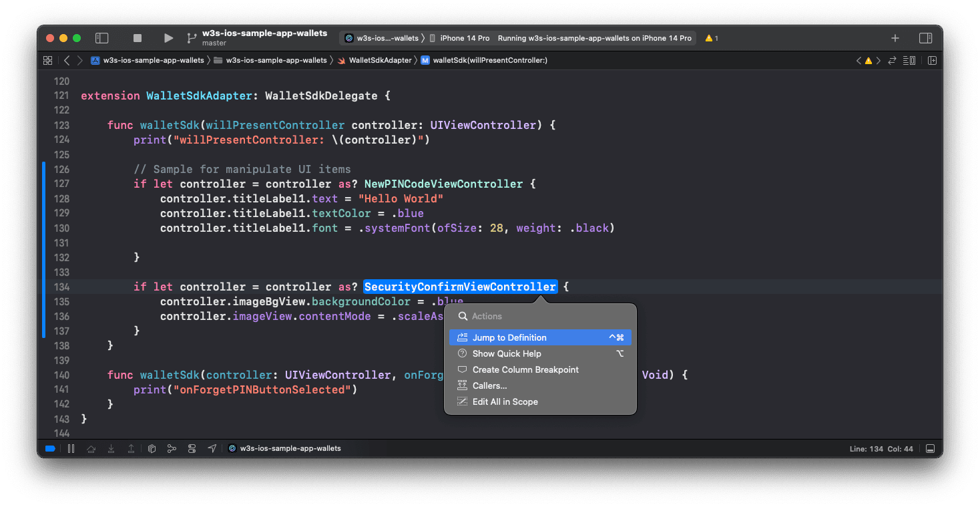This screenshot has width=980, height=507.
Task: Open the warning indicator in toolbar
Action: tap(712, 38)
